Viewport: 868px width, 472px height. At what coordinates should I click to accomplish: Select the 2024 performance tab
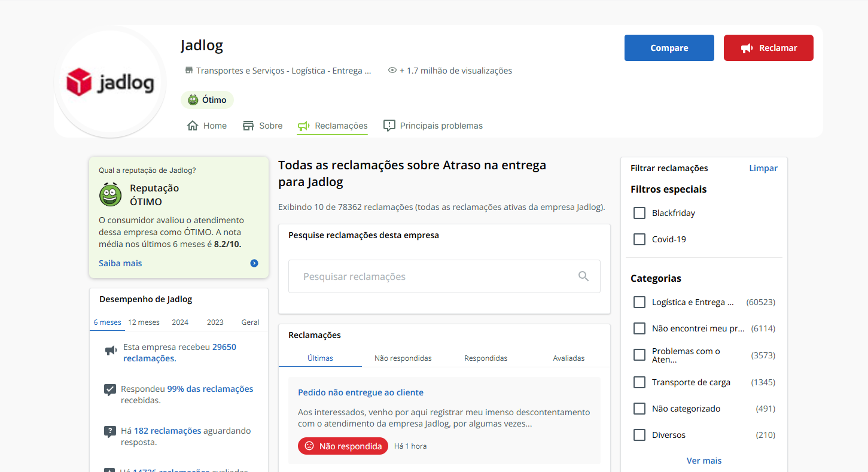pos(180,322)
